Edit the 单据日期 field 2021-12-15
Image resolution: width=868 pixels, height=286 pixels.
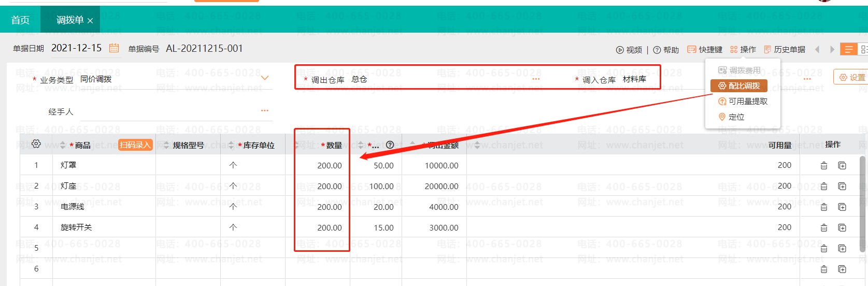click(x=77, y=48)
